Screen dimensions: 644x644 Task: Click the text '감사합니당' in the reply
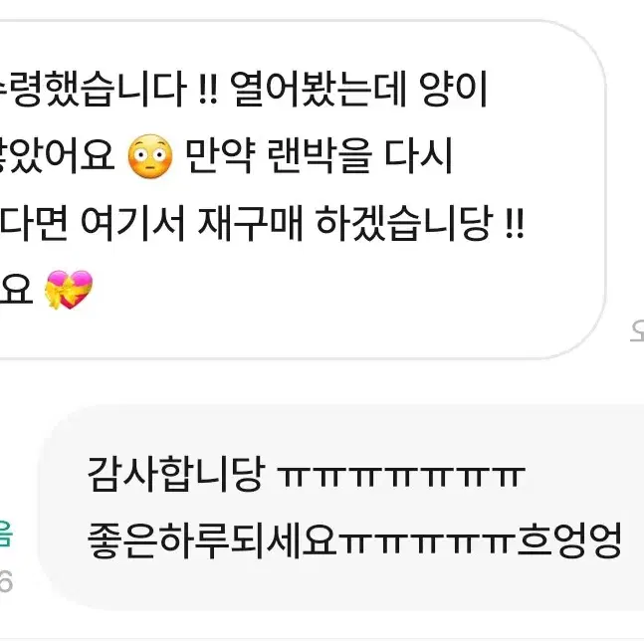click(176, 475)
